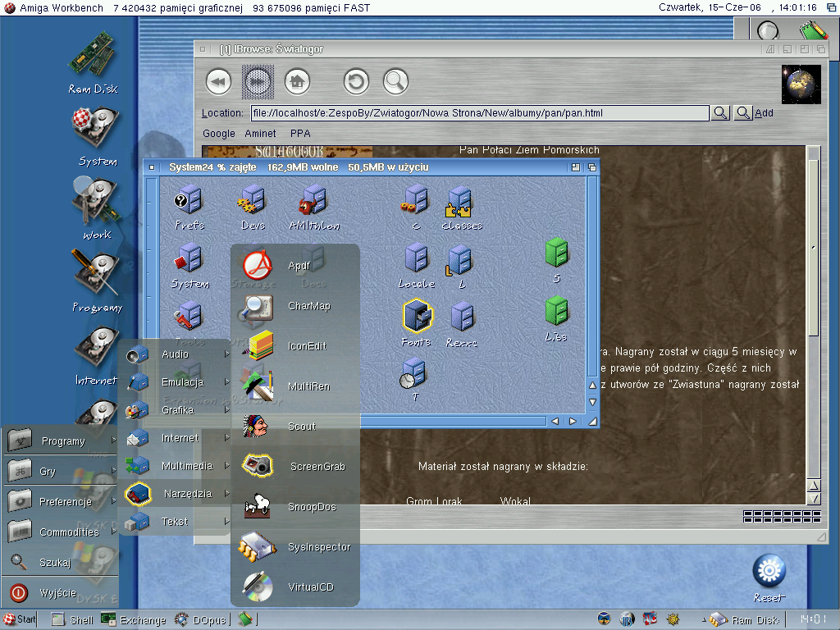Launch Apdf from the Narzędzia submenu
Viewport: 840px width, 630px height.
click(x=295, y=265)
